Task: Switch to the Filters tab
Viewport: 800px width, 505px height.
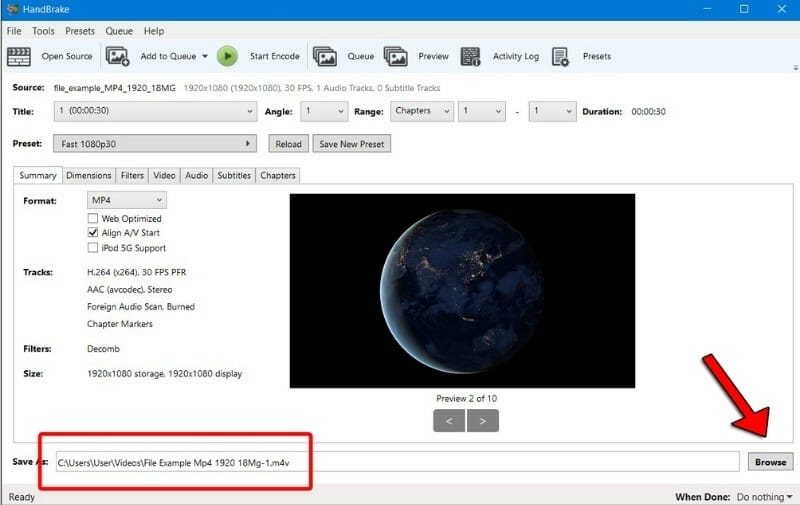Action: coord(132,175)
